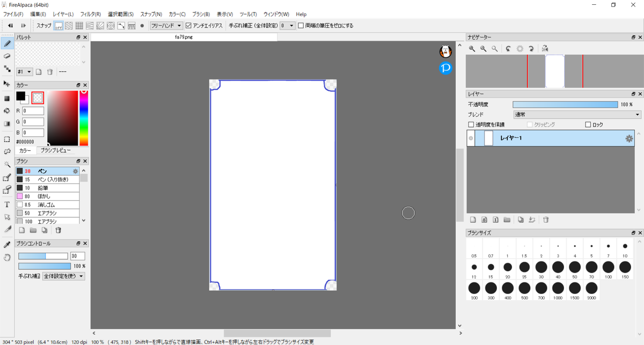644x345 pixels.
Task: Enable the radial snap
Action: point(100,25)
